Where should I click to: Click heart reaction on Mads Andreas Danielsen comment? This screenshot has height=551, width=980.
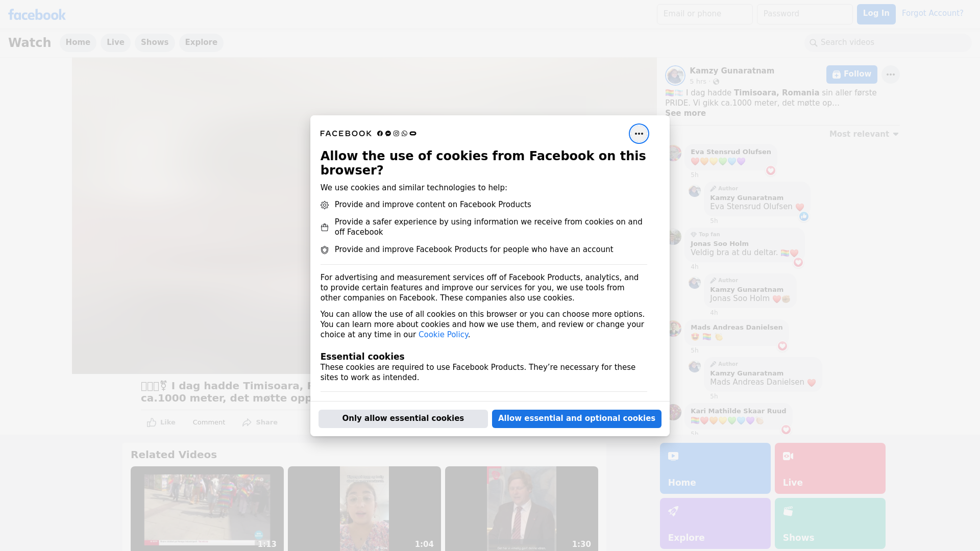(782, 346)
